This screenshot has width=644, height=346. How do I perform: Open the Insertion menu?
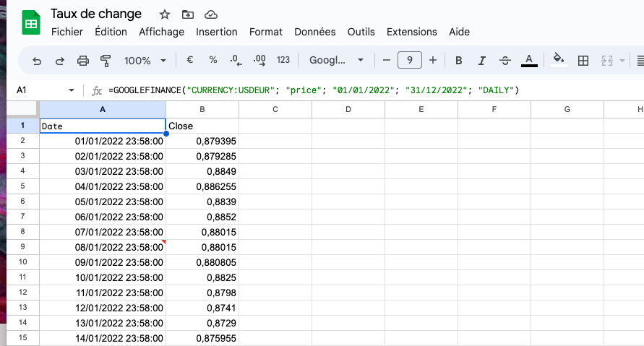click(216, 32)
